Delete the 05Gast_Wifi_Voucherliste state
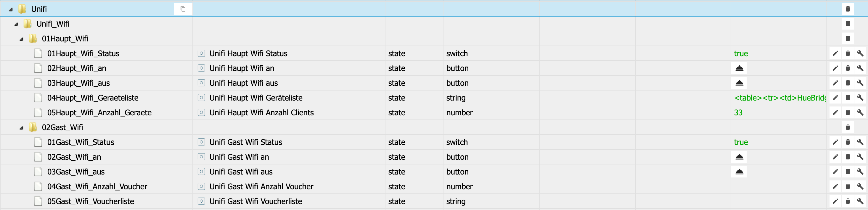Screen dimensions: 868x210 [x=848, y=201]
